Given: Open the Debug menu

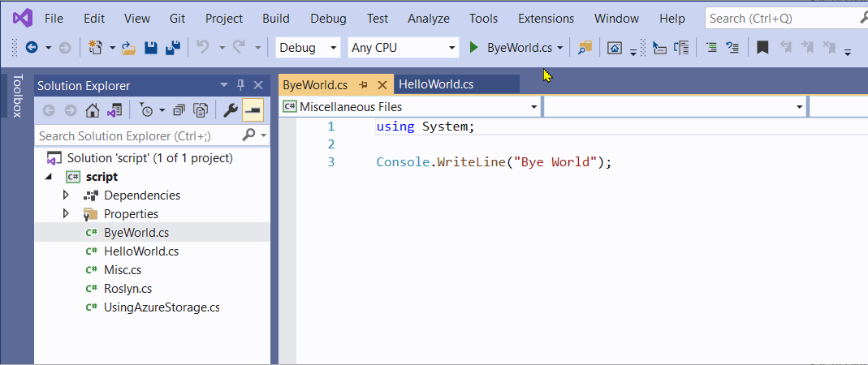Looking at the screenshot, I should point(328,18).
